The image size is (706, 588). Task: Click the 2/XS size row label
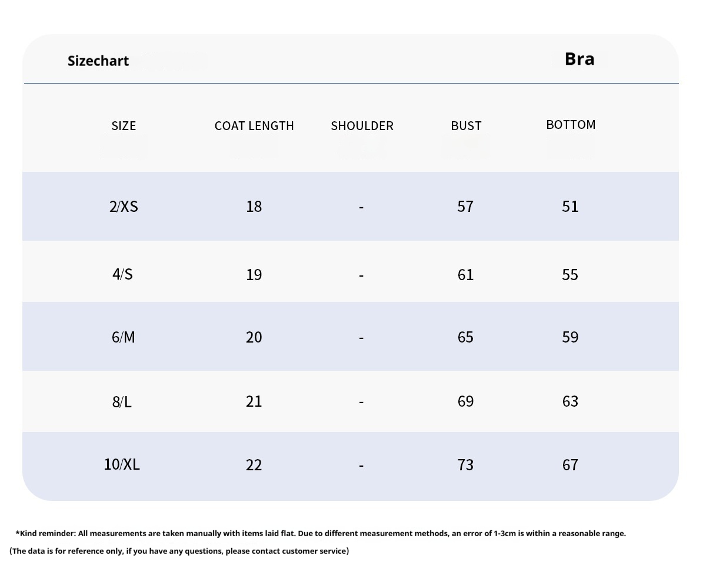[124, 206]
